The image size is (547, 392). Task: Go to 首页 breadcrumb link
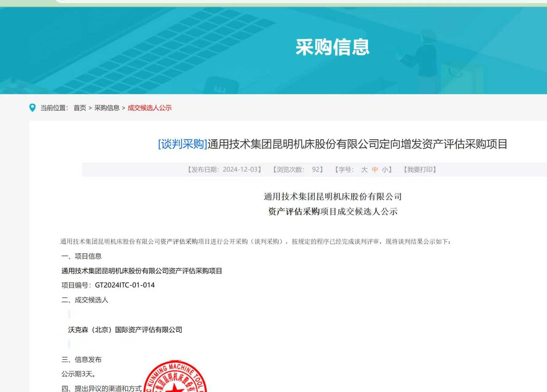click(x=80, y=108)
